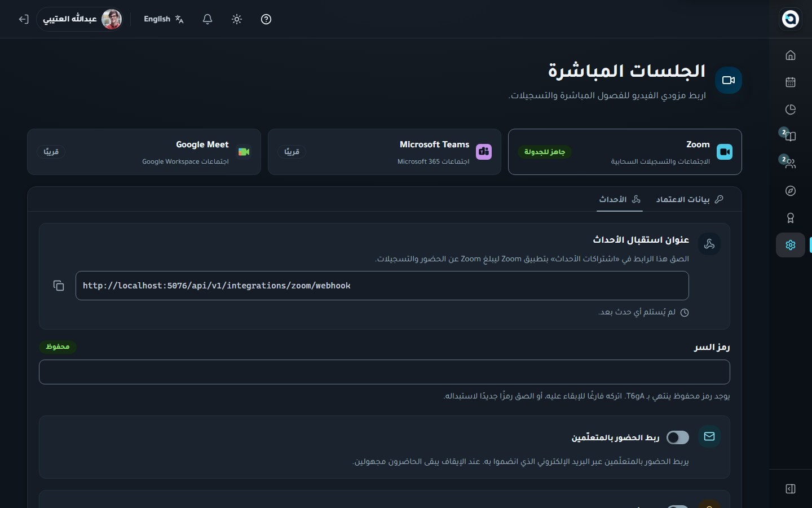Image resolution: width=812 pixels, height=508 pixels.
Task: Open the calendar sidebar icon
Action: pyautogui.click(x=791, y=82)
